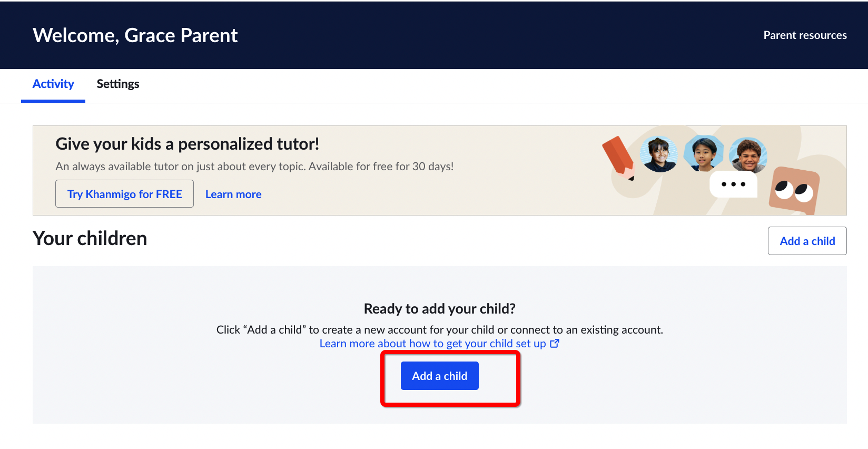868x449 pixels.
Task: Click the third child avatar photo
Action: pos(748,155)
